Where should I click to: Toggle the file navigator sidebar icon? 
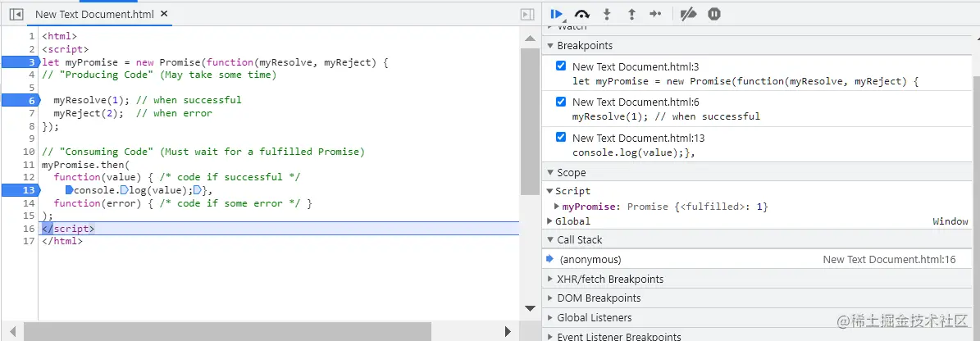tap(17, 14)
